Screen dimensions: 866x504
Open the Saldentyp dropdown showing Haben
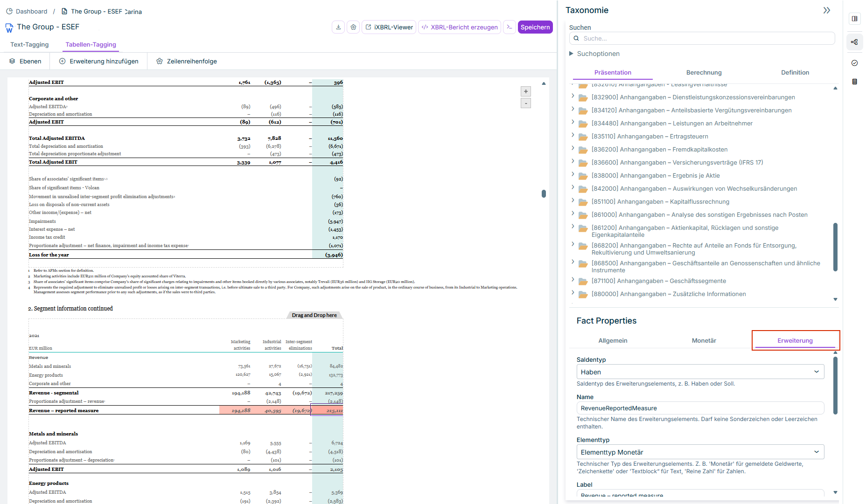(x=700, y=372)
